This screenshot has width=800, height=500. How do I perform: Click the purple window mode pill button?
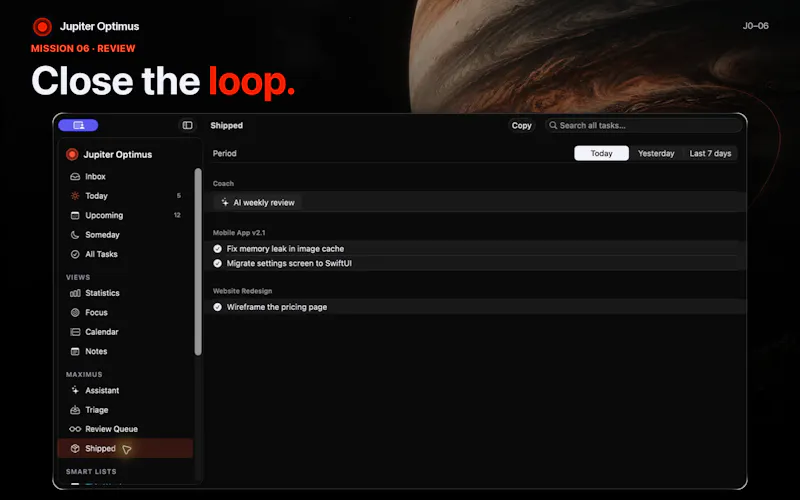tap(78, 125)
